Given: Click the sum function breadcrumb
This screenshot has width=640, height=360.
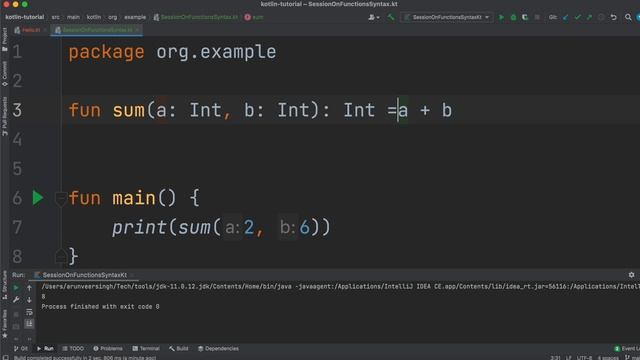Looking at the screenshot, I should pos(254,17).
